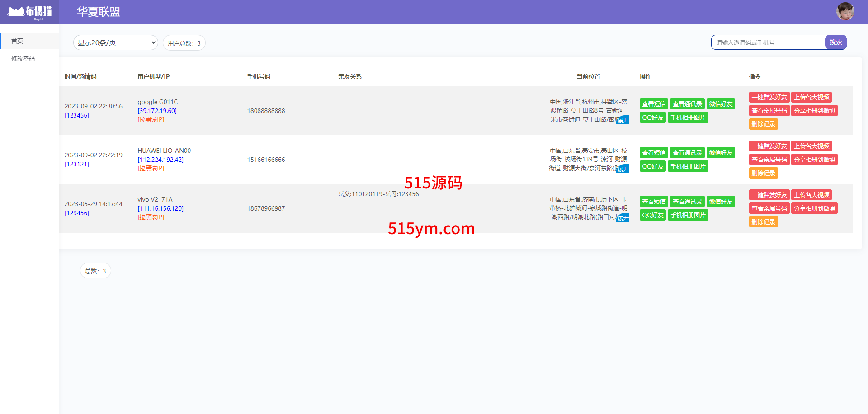View SMS for phone 18088888888
868x414 pixels.
click(x=653, y=104)
